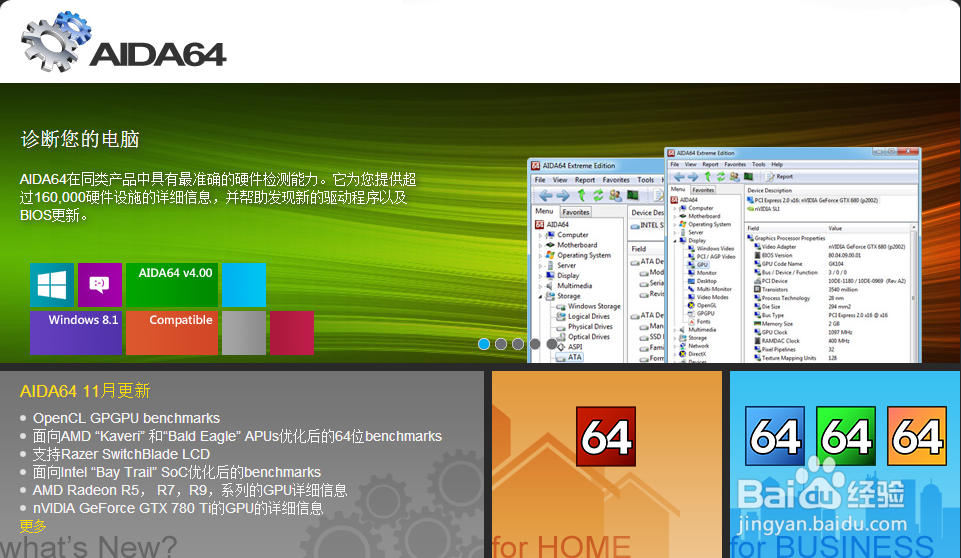Open nVIDIA GeForce GTX 780 Ti news item
The width and height of the screenshot is (961, 558).
coord(178,508)
